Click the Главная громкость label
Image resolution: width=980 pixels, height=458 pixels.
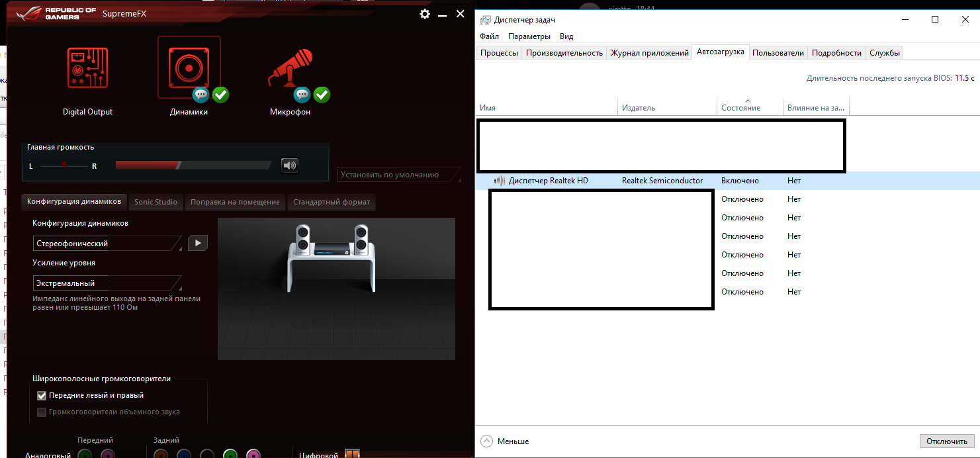[61, 148]
